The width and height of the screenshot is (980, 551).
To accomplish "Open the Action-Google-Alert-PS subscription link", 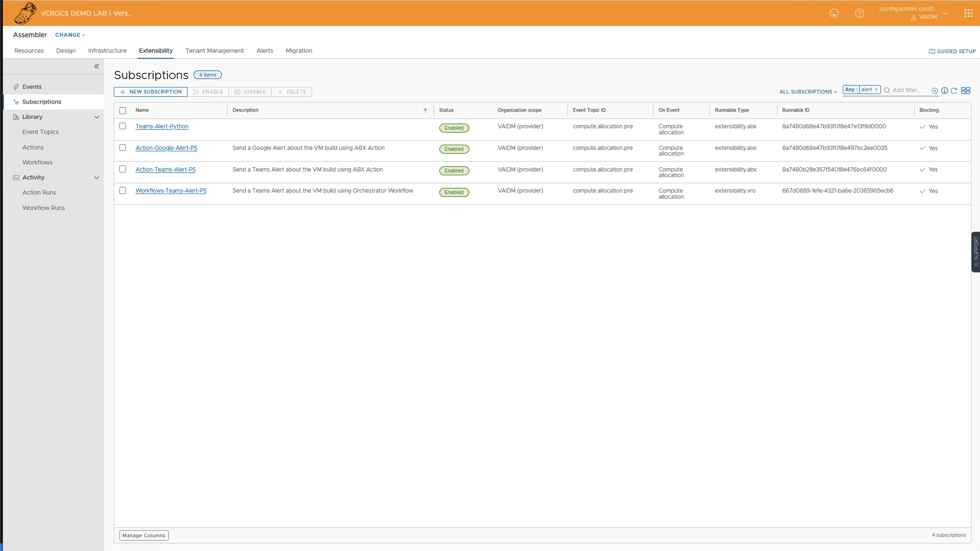I will click(166, 148).
